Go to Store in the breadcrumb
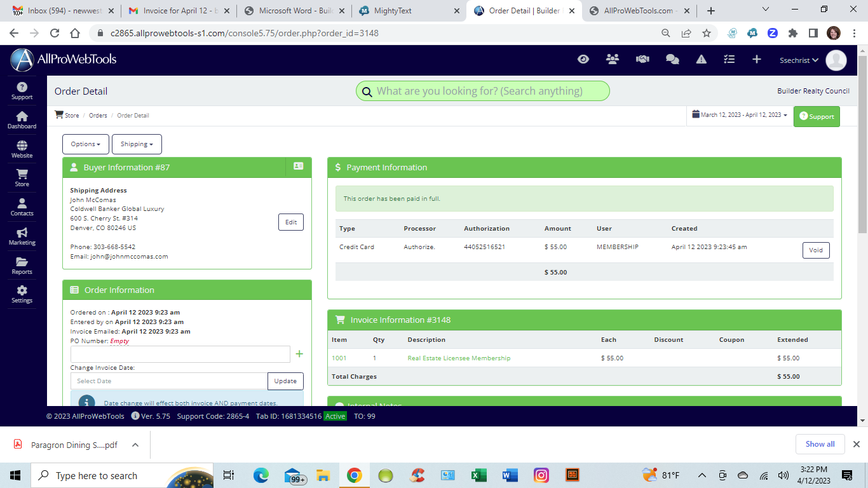This screenshot has height=488, width=868. click(x=67, y=115)
